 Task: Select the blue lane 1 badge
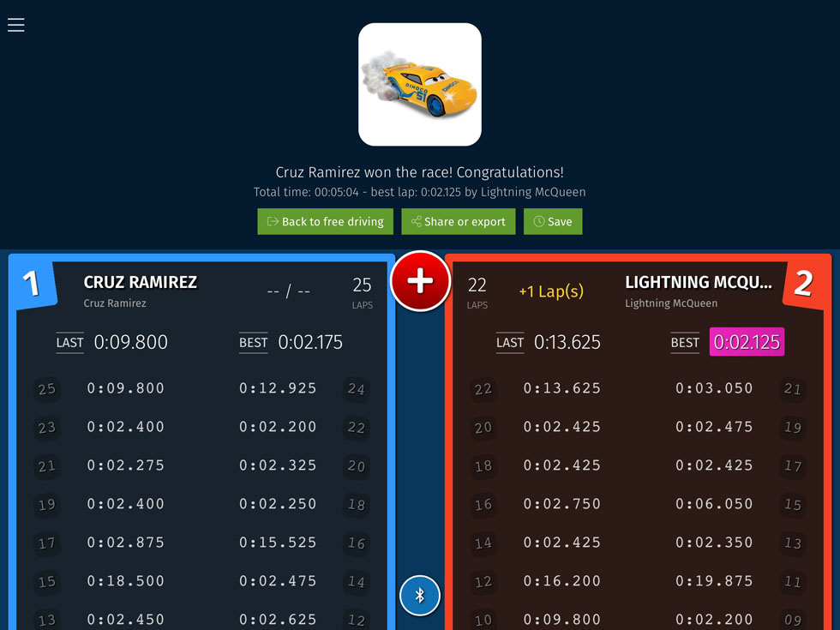32,283
